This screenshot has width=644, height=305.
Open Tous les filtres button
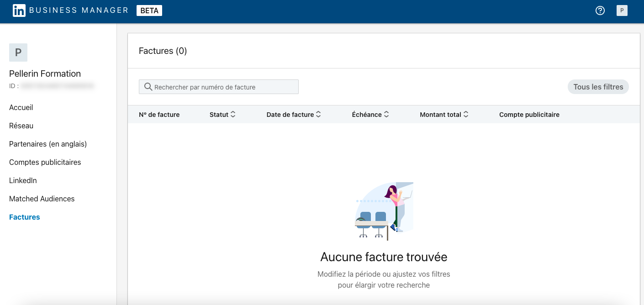point(598,87)
